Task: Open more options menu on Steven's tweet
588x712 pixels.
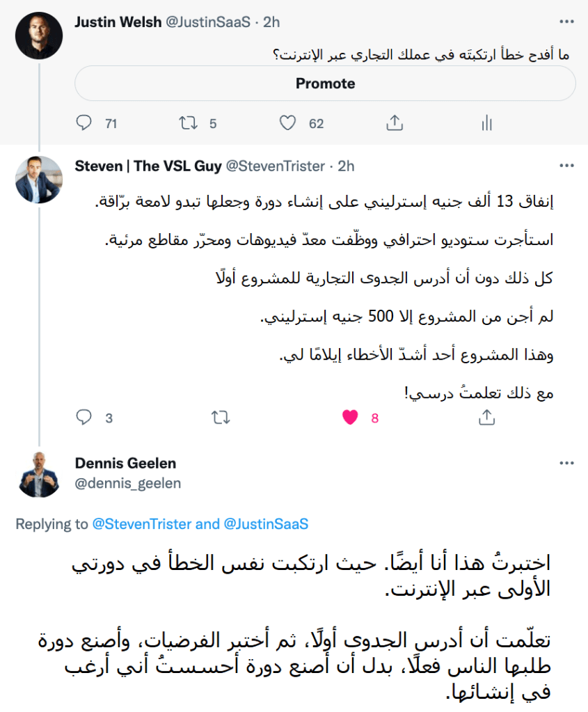Action: tap(567, 166)
